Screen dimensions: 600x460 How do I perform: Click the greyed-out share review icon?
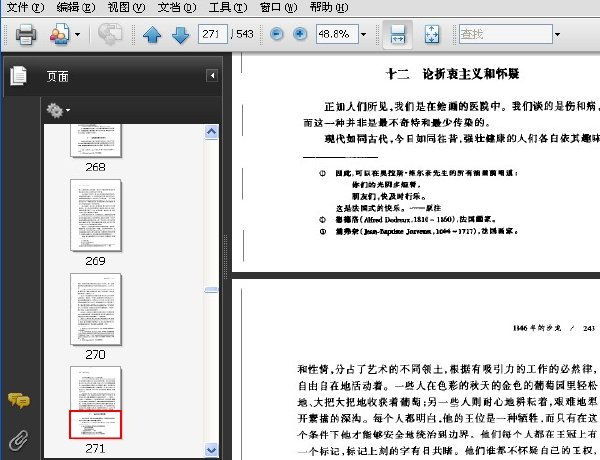coord(110,34)
